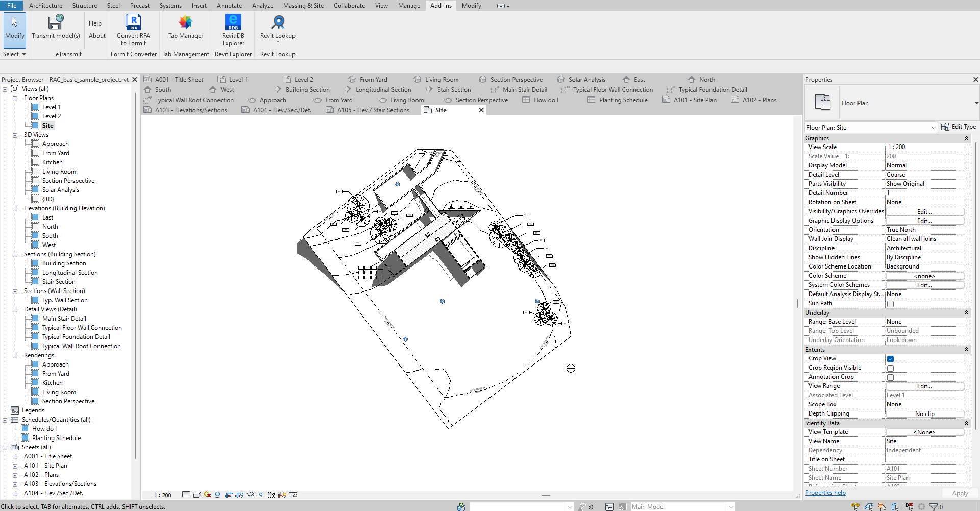Launch the Tab Manager

(x=185, y=29)
